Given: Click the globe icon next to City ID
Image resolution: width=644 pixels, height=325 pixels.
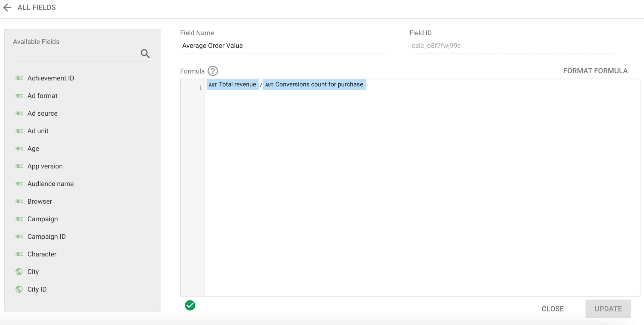Looking at the screenshot, I should point(19,289).
